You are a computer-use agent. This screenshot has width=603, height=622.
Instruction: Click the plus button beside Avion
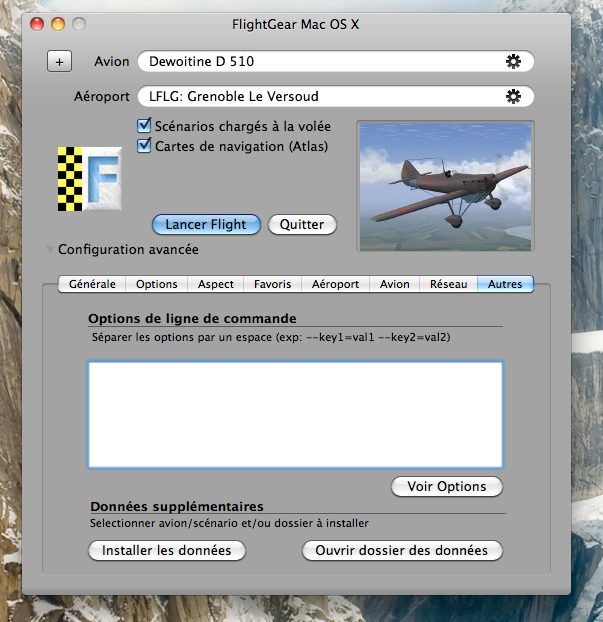pyautogui.click(x=60, y=61)
